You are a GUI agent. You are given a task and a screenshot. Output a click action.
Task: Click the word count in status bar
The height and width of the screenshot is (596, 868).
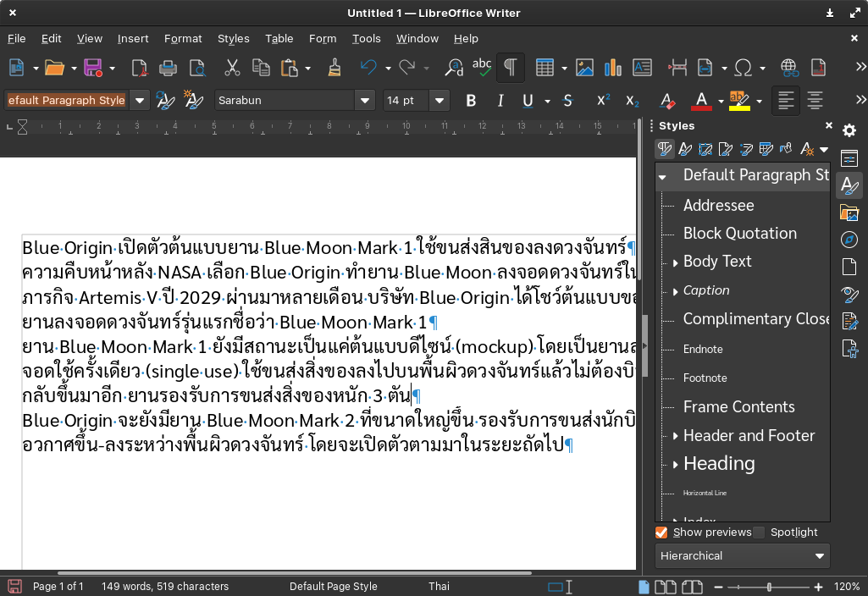tap(165, 586)
